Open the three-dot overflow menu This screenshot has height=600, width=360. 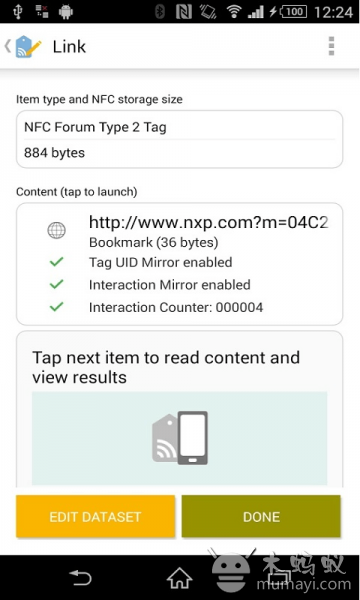pyautogui.click(x=331, y=46)
